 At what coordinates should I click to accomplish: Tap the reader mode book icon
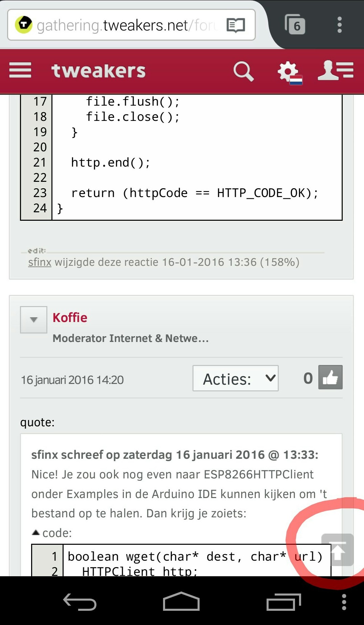pos(236,25)
